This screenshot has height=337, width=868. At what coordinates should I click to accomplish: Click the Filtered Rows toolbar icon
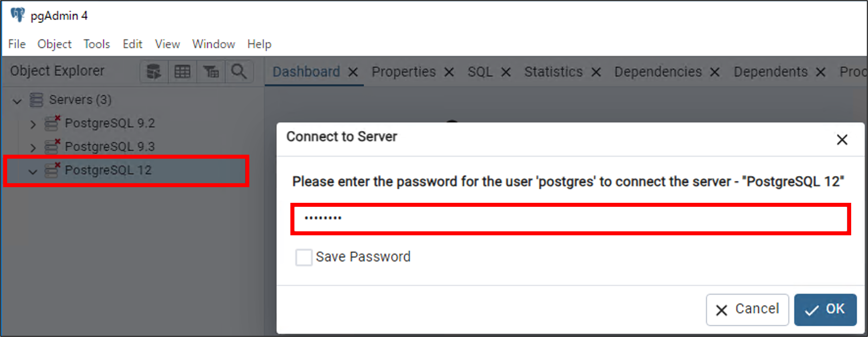click(211, 72)
